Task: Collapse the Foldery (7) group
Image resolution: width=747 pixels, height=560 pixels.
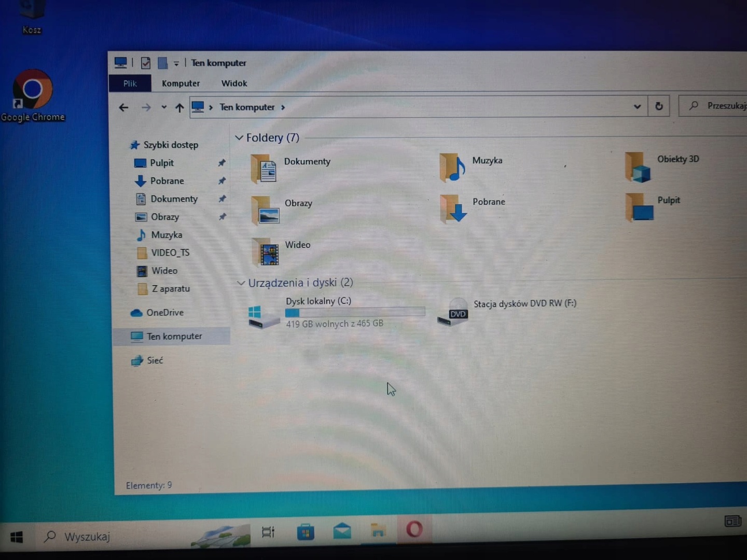Action: [x=239, y=138]
